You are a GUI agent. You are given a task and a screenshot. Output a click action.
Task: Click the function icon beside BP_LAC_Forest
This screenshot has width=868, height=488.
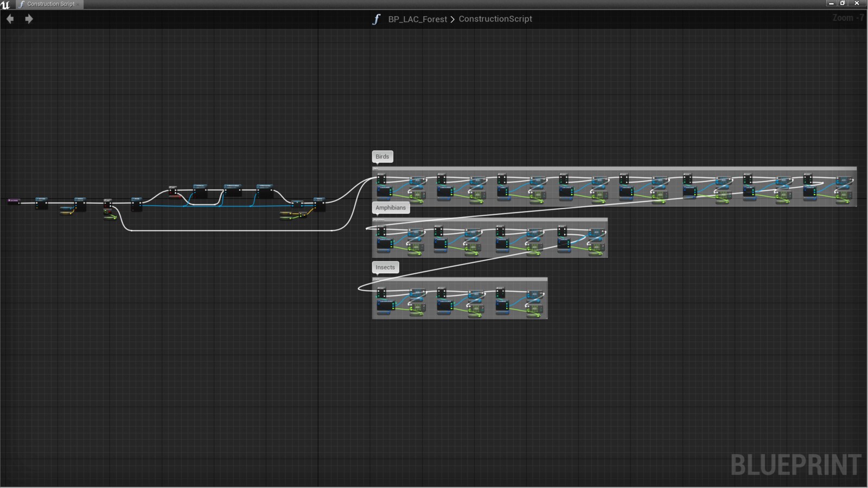tap(376, 20)
